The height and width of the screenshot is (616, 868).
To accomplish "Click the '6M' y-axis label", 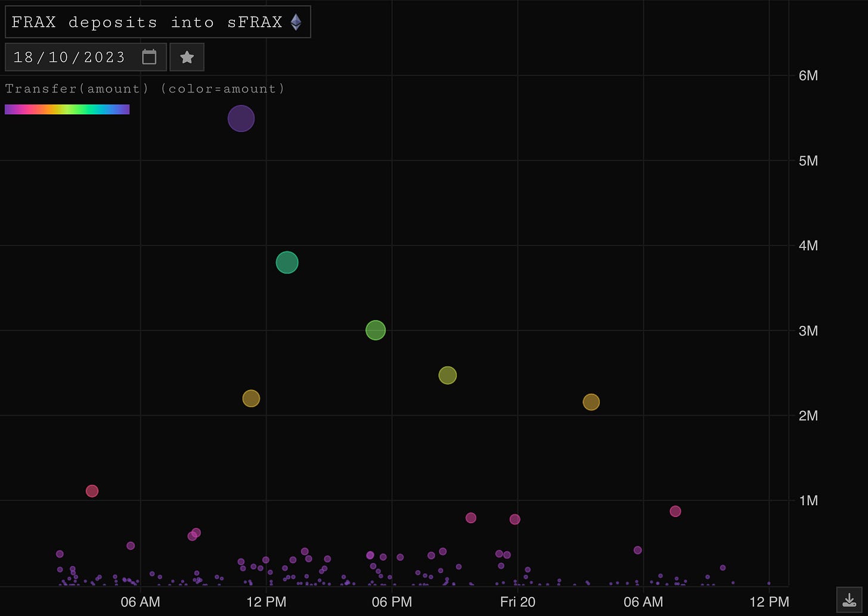I will tap(808, 76).
